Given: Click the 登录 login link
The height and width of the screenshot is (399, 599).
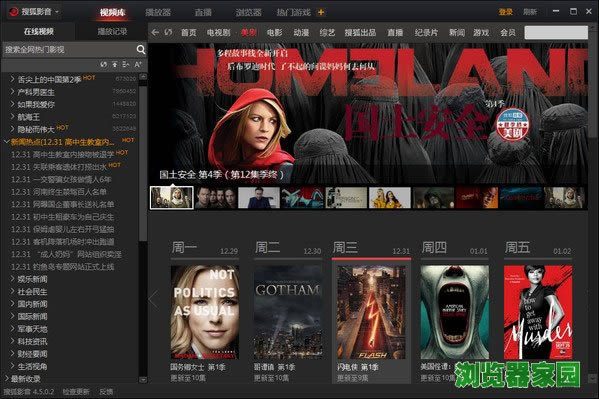Looking at the screenshot, I should (x=505, y=12).
